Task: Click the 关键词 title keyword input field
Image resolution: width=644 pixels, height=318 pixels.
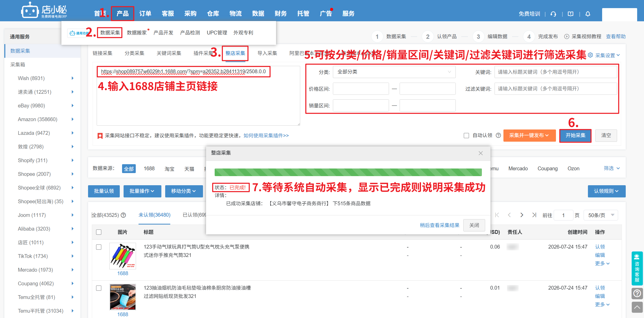Action: 556,72
